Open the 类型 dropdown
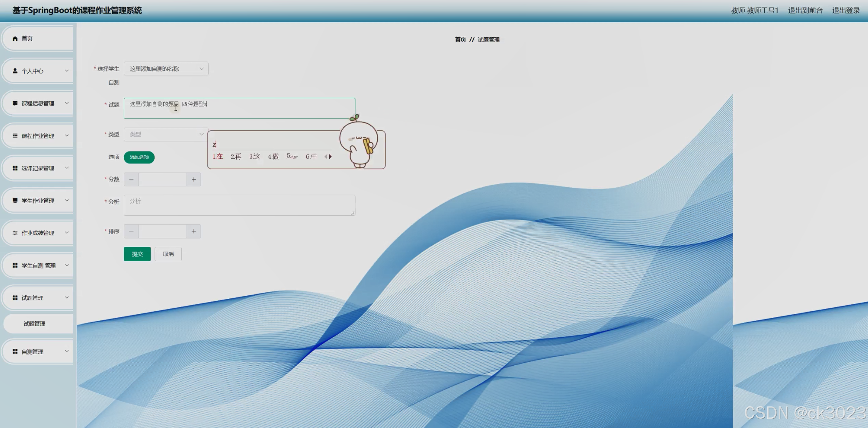The height and width of the screenshot is (428, 868). click(166, 134)
